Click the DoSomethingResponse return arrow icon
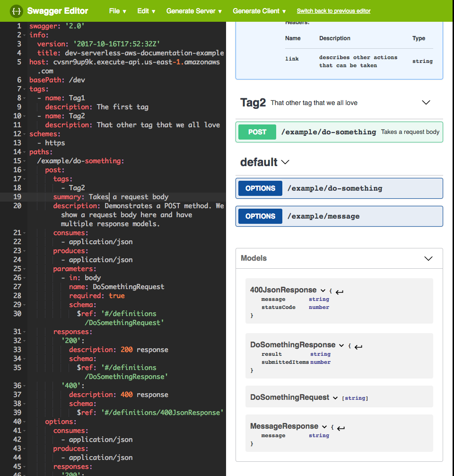The height and width of the screenshot is (476, 454). (x=358, y=347)
